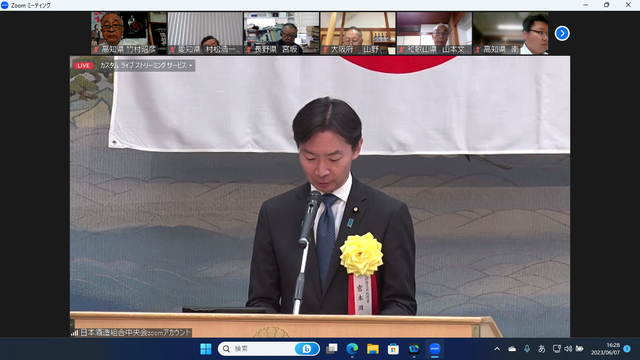Restore down the Zoom meeting window
Screen dimensions: 640x360
(x=607, y=5)
